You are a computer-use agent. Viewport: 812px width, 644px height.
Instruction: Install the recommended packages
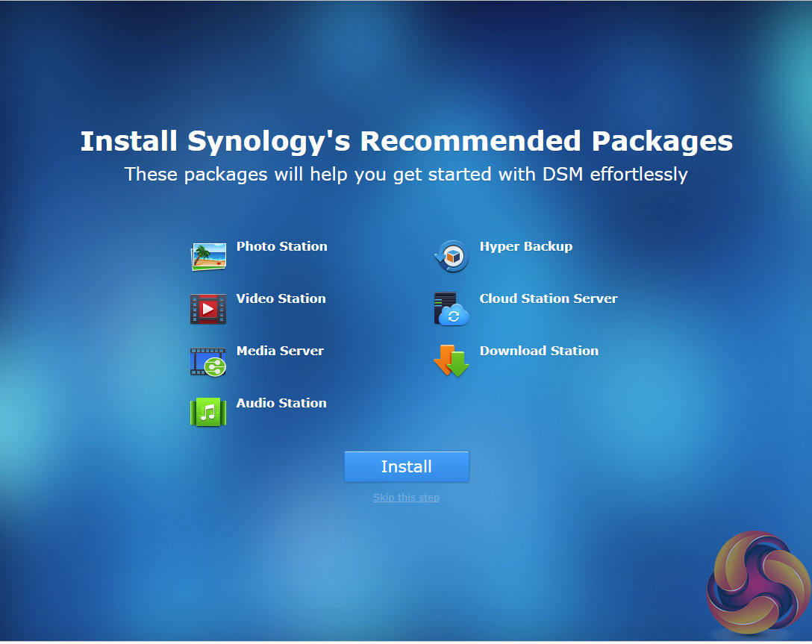click(x=407, y=466)
